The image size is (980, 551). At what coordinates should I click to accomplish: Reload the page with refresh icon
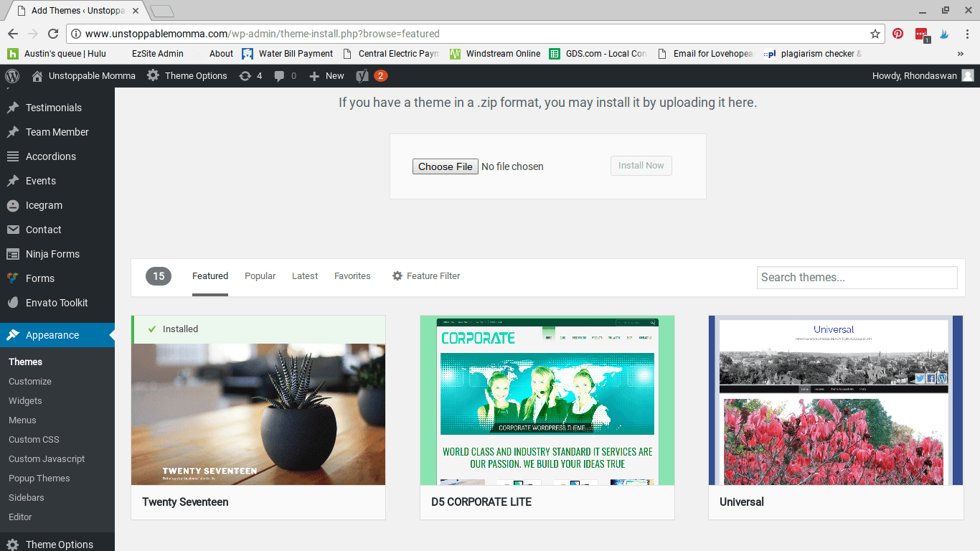[x=53, y=34]
